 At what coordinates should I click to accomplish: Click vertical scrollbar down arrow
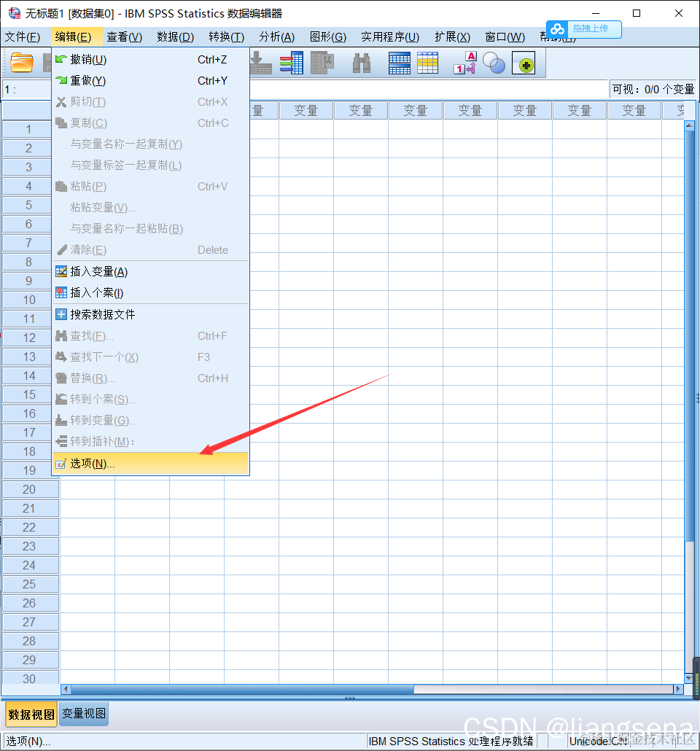point(690,678)
